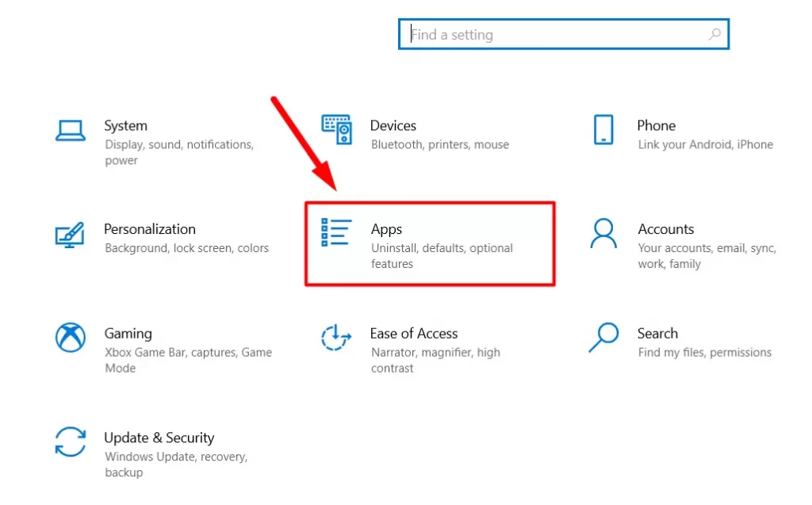Image resolution: width=812 pixels, height=505 pixels.
Task: Open the Devices settings title
Action: [x=393, y=126]
